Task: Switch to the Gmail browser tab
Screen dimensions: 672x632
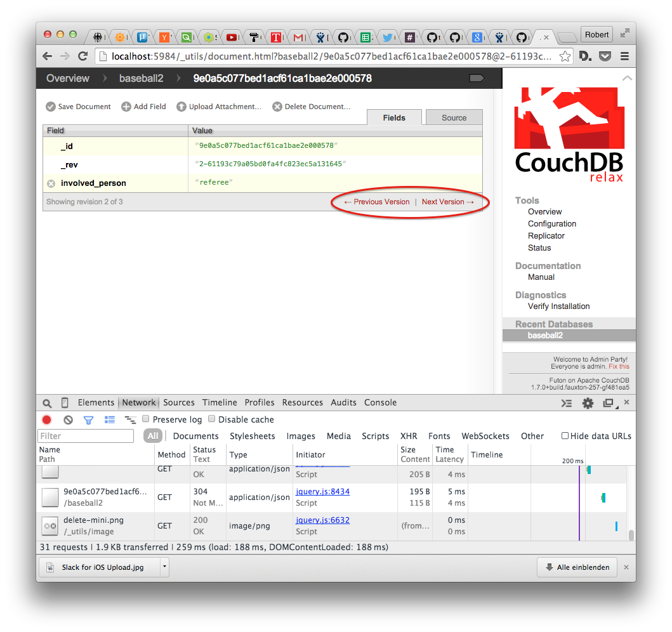Action: tap(298, 37)
